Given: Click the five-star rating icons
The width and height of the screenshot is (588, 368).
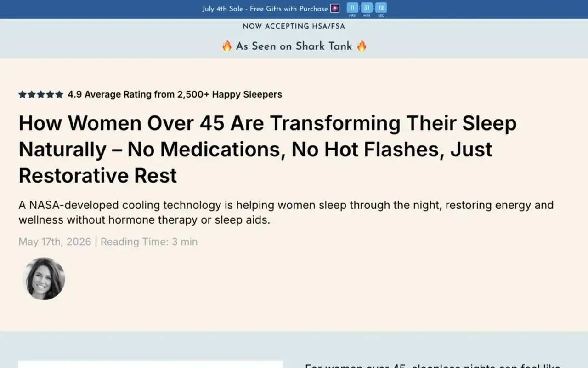Looking at the screenshot, I should (x=41, y=94).
